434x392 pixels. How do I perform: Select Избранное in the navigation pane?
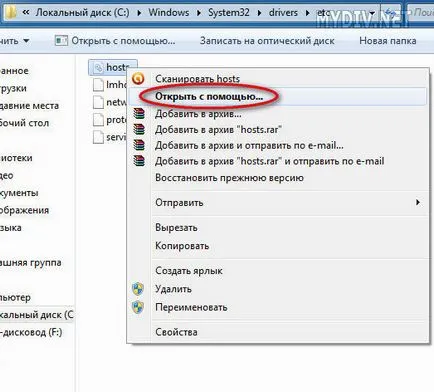tap(14, 71)
